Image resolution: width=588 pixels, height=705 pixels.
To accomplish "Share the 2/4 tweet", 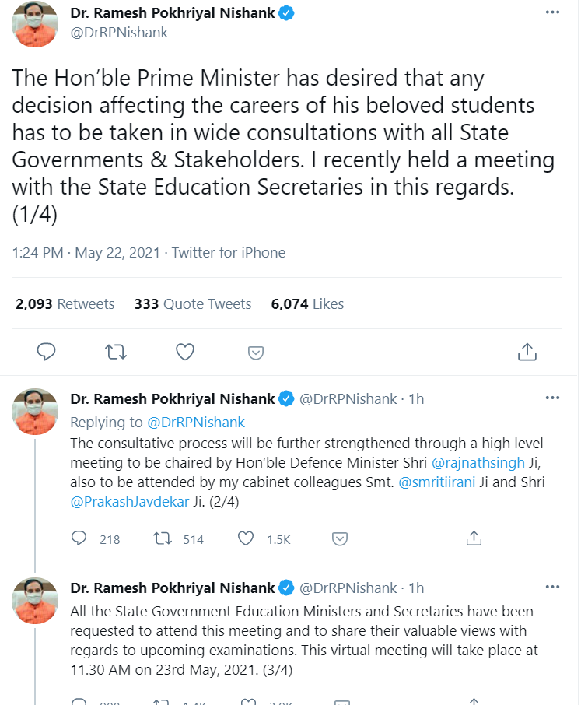I will 474,538.
